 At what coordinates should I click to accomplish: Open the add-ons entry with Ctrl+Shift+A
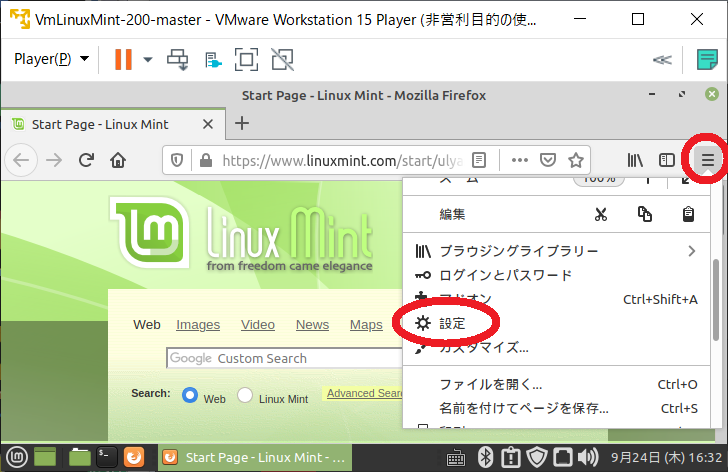(x=556, y=299)
